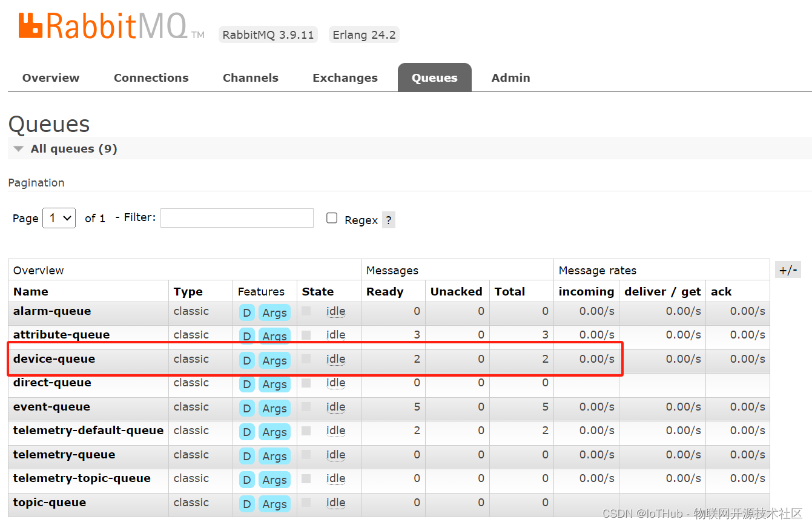Sort by the Name column header

pos(31,291)
